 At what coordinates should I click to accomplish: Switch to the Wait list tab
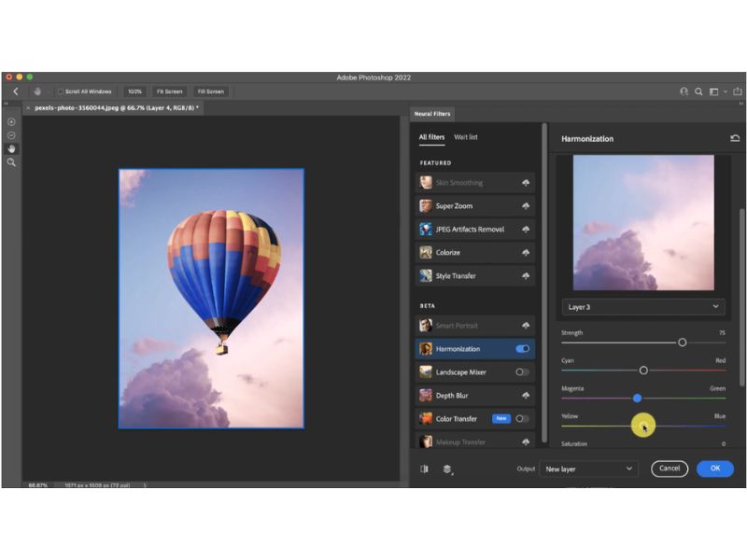(465, 137)
